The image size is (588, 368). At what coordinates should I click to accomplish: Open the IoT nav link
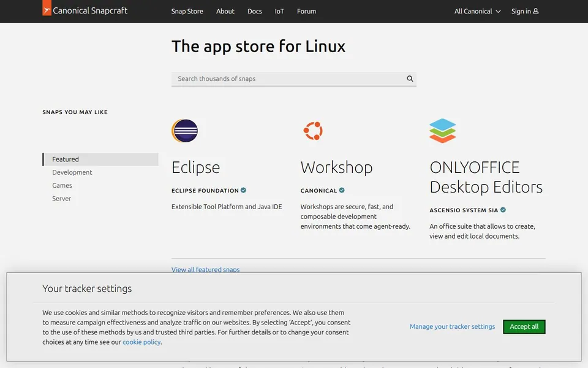pyautogui.click(x=279, y=11)
